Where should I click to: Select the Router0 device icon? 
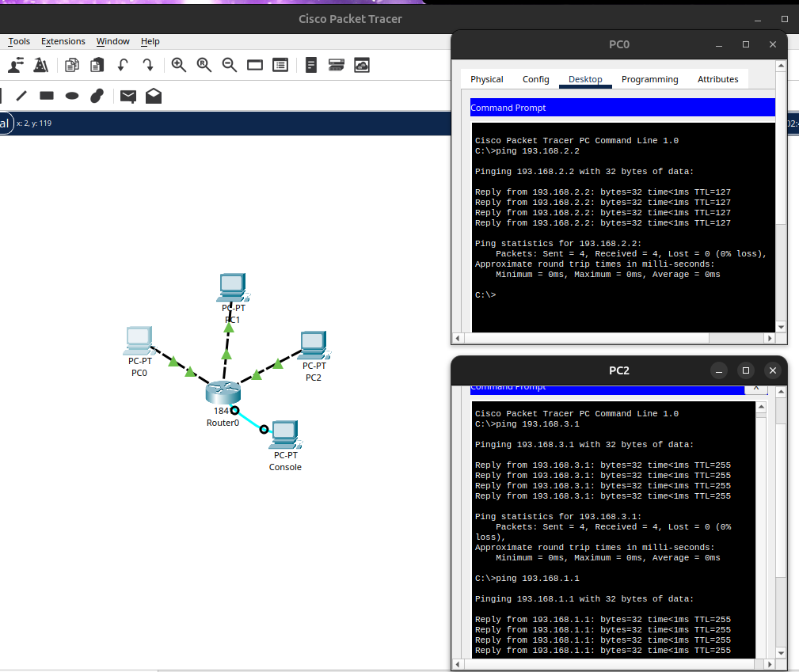[223, 393]
